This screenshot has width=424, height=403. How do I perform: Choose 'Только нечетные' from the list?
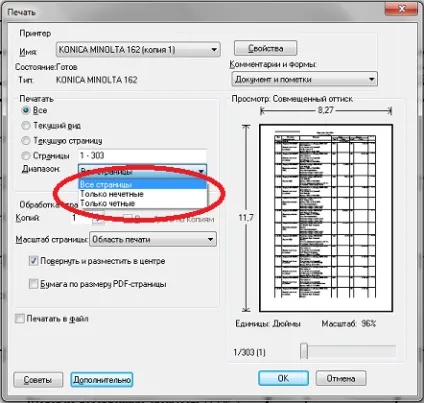(x=143, y=194)
